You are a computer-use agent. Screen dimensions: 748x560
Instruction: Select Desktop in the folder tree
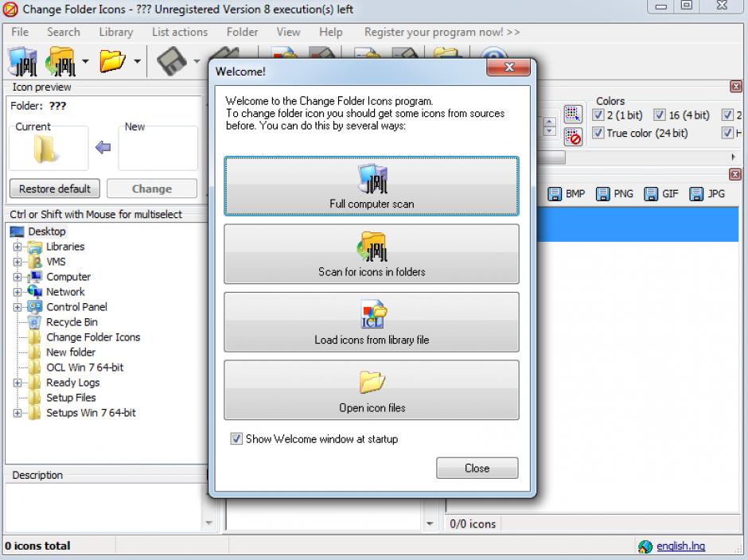coord(47,231)
